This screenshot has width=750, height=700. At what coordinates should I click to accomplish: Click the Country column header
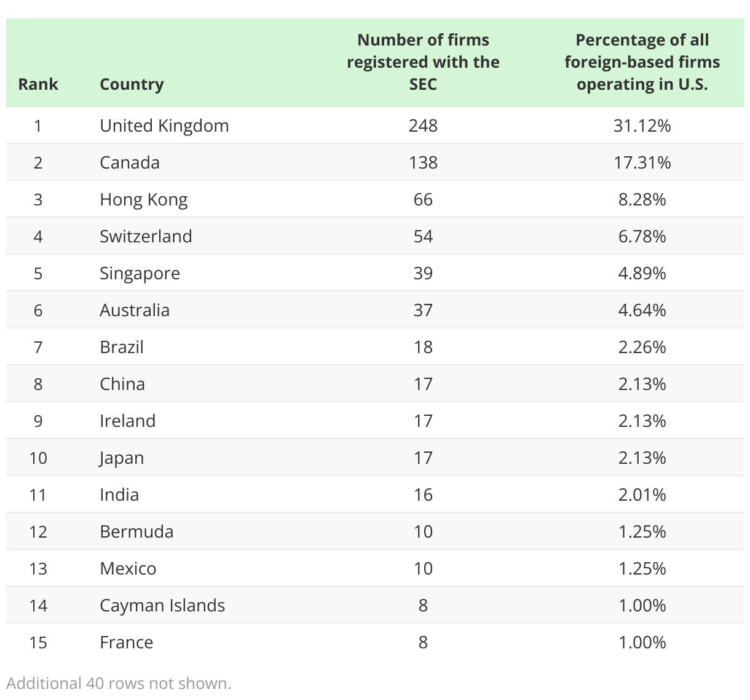(x=132, y=84)
